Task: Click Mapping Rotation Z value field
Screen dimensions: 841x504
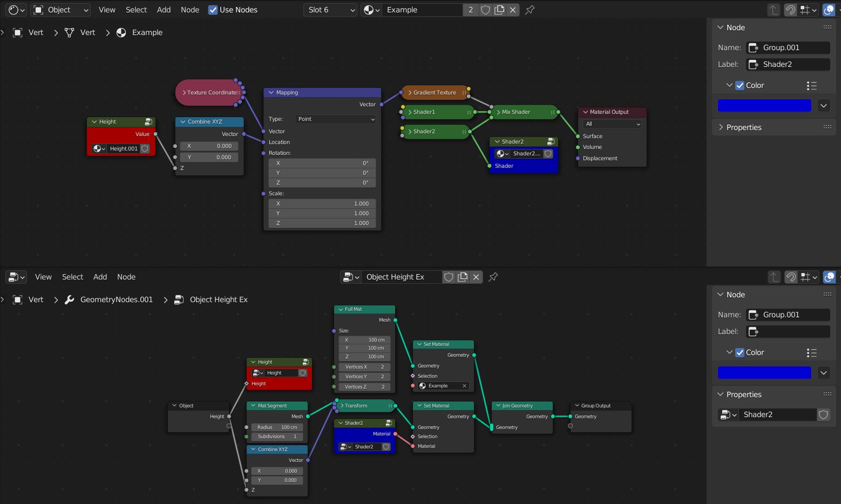Action: [322, 182]
